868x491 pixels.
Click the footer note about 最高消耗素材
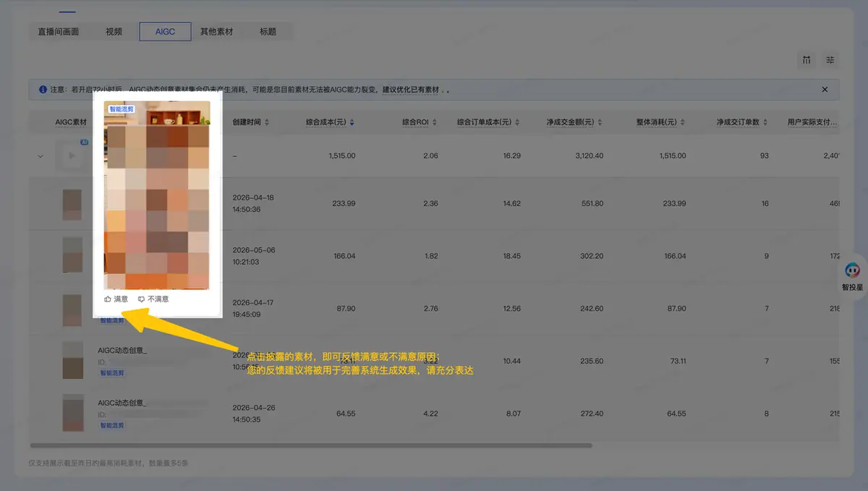point(109,463)
